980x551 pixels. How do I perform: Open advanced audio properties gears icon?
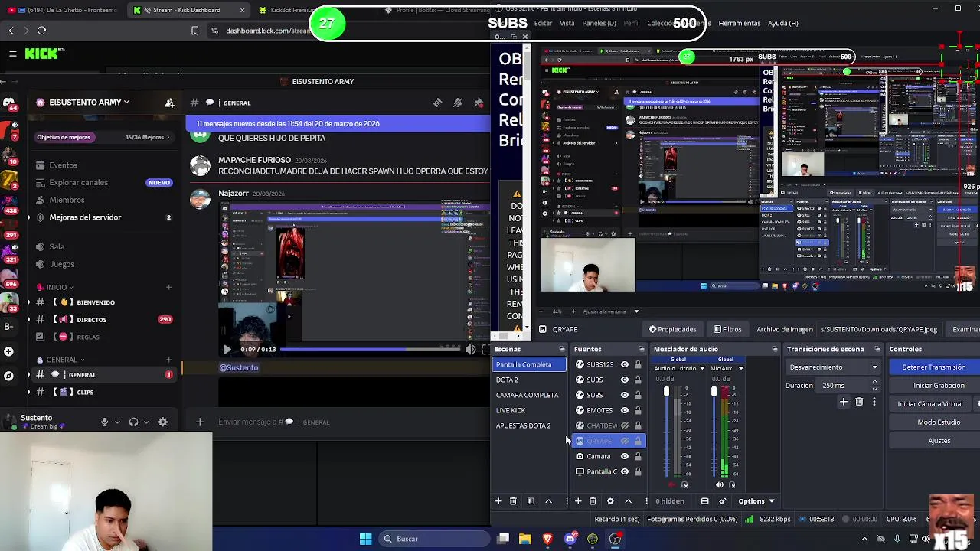(x=722, y=501)
